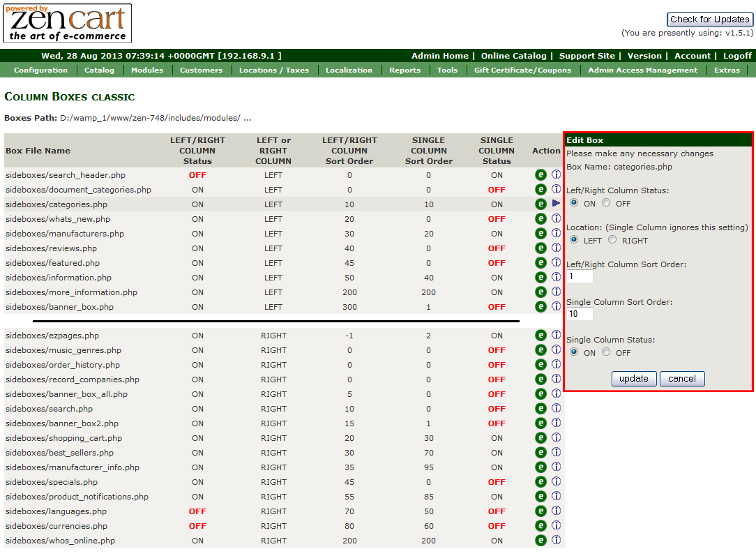Click info icon for banner_box.php row
This screenshot has width=756, height=556.
(x=556, y=307)
